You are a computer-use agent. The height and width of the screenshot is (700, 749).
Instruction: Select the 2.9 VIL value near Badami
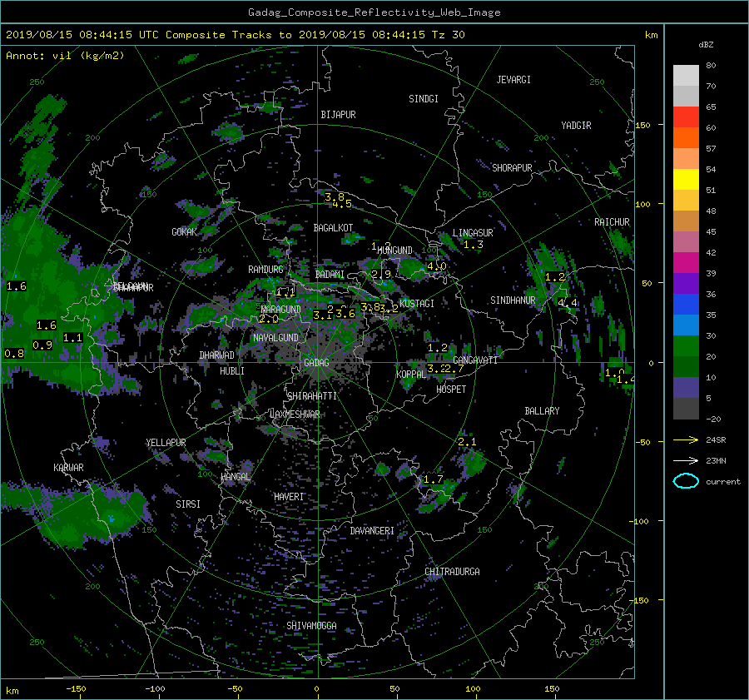click(381, 275)
